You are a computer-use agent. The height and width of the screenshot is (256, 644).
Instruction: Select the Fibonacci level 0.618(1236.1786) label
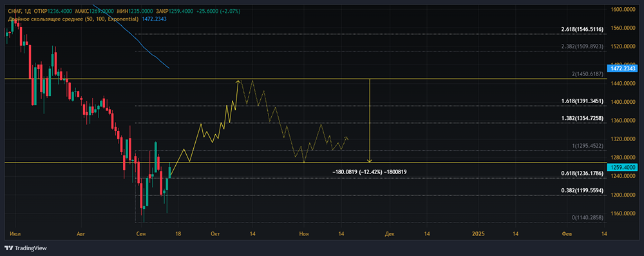click(582, 173)
